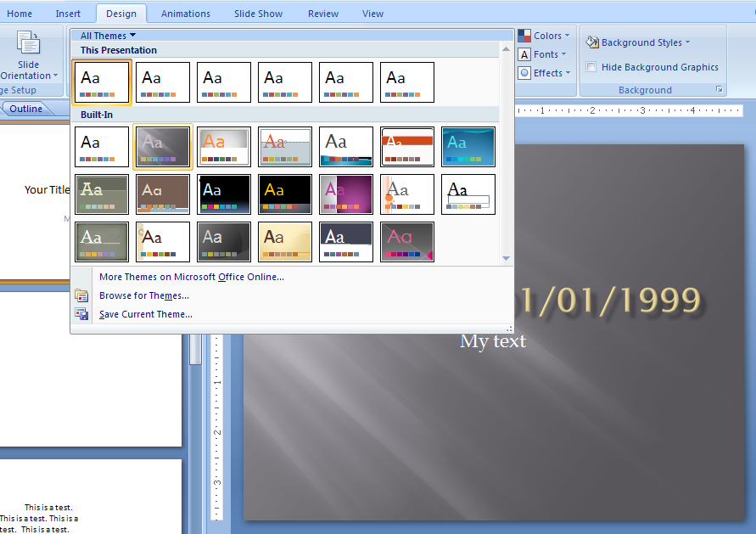The height and width of the screenshot is (534, 756).
Task: Choose Save Current Theme option
Action: click(x=146, y=314)
